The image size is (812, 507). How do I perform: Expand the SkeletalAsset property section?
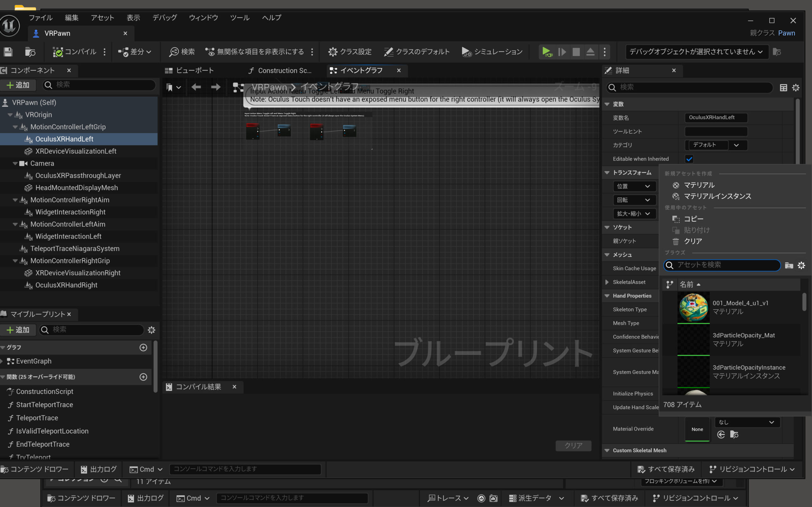(607, 282)
